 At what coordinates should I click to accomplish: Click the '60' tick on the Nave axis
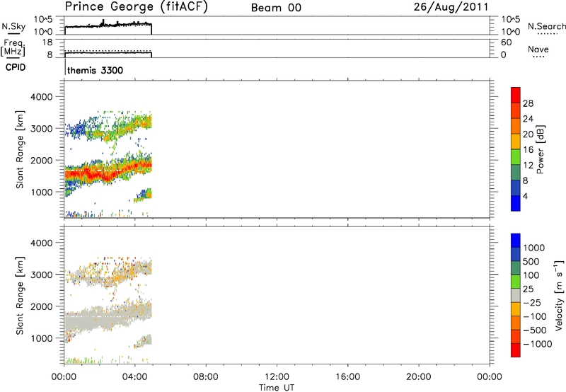pyautogui.click(x=506, y=42)
